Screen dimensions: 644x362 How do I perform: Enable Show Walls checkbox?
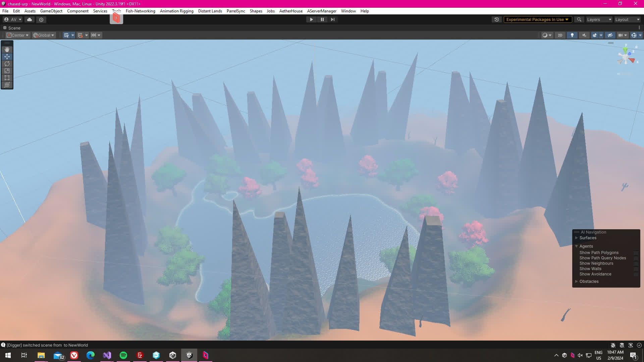click(x=636, y=269)
